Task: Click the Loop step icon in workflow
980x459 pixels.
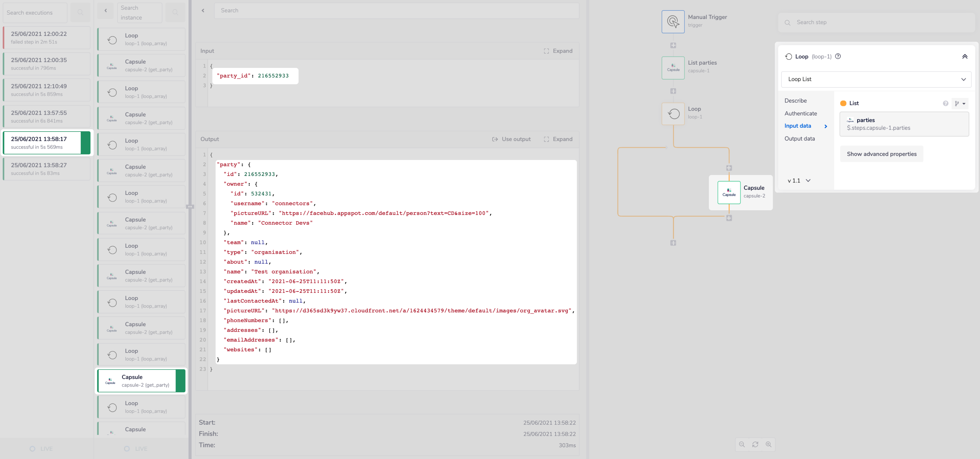Action: [673, 113]
